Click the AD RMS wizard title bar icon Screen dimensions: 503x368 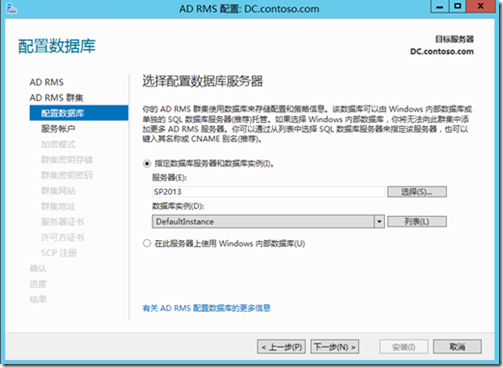point(11,8)
